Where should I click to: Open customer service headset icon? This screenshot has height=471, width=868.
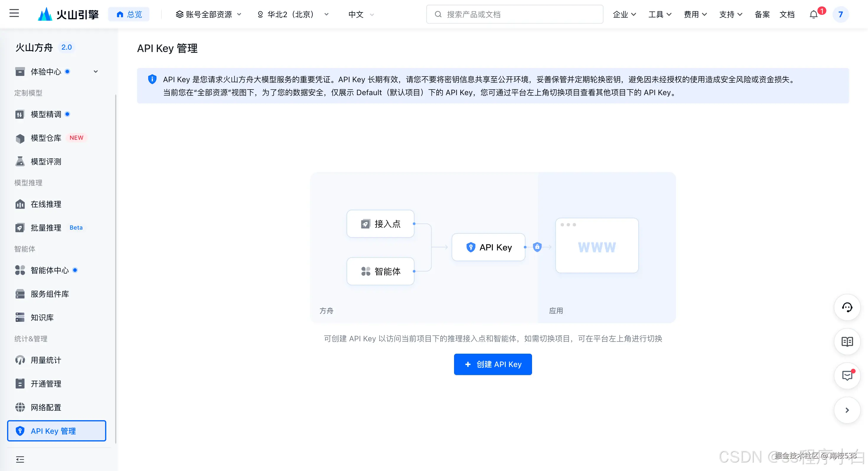[x=847, y=307]
